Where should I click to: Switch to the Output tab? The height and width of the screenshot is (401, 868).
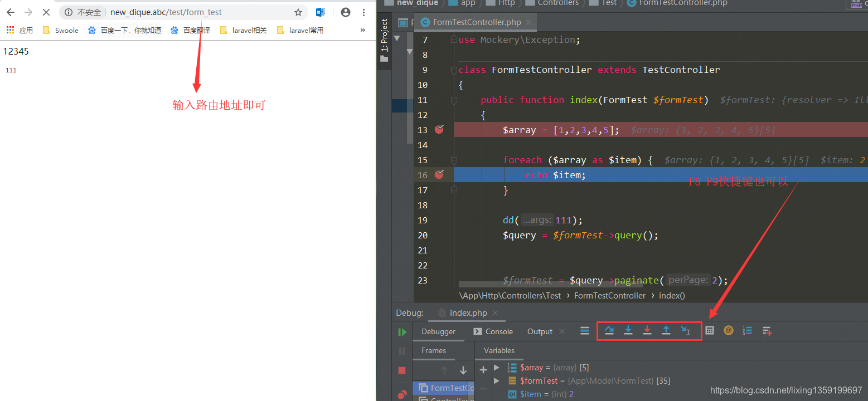coord(540,331)
